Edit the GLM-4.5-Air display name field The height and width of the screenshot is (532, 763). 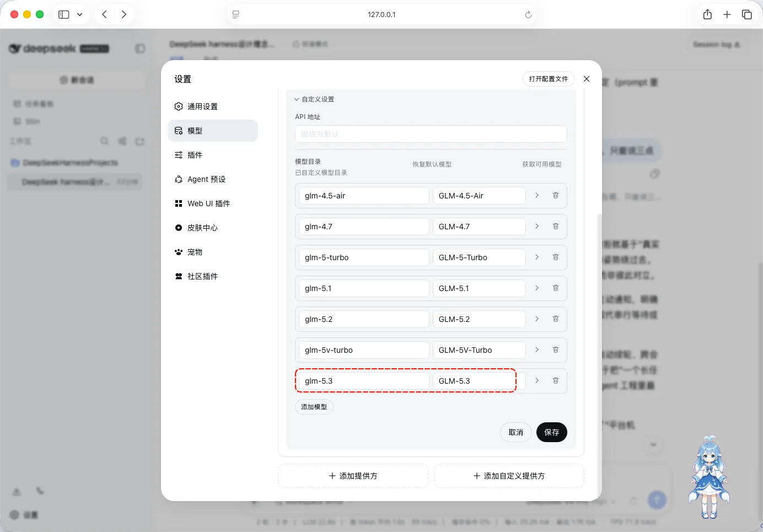coord(479,196)
